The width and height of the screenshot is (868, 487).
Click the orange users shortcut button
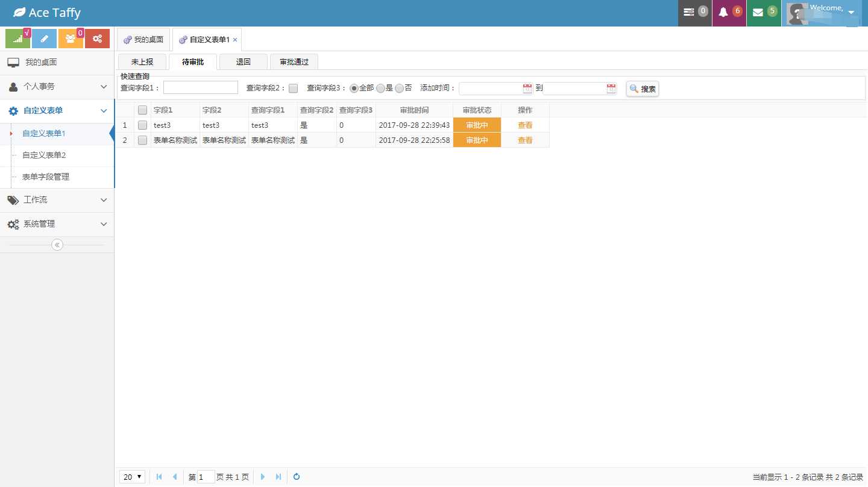tap(71, 39)
